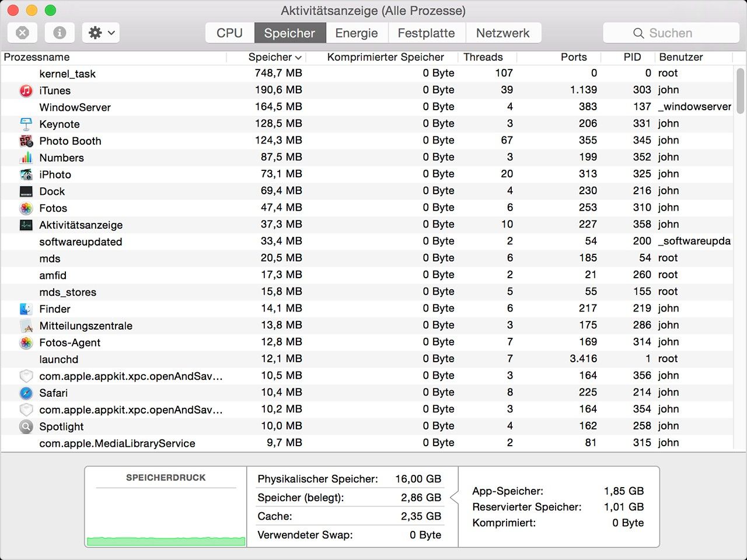This screenshot has height=560, width=747.
Task: Click the quit process (X) toolbar icon
Action: coord(22,32)
